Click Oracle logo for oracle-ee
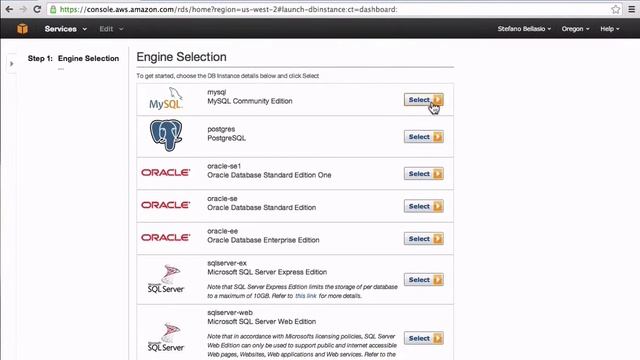 click(165, 237)
